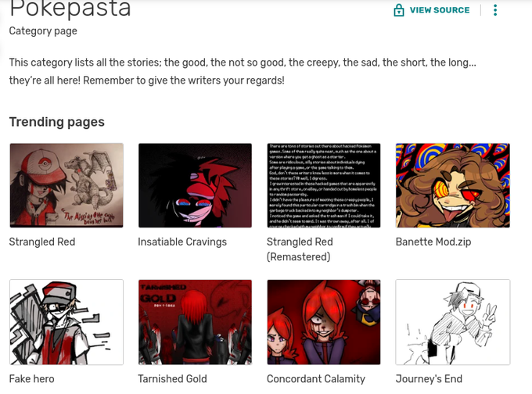Click the lock icon beside View Source

pyautogui.click(x=399, y=10)
